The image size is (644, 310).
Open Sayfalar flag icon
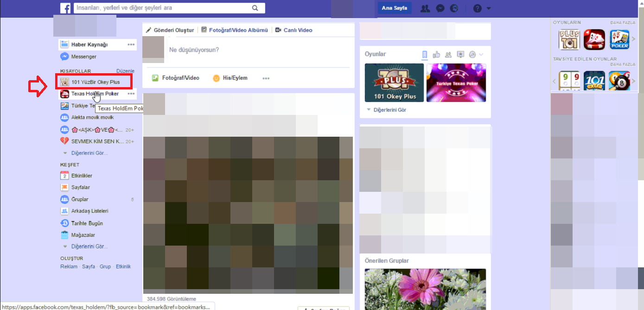(65, 187)
